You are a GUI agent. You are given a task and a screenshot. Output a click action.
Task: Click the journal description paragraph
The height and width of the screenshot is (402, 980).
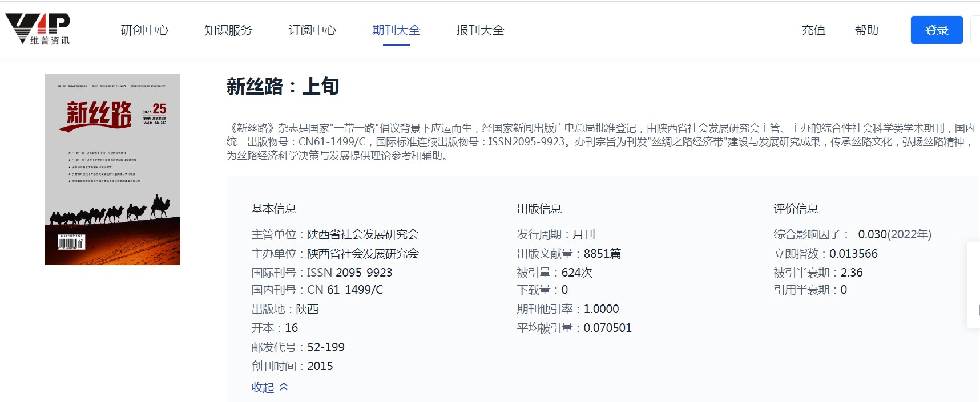coord(600,142)
